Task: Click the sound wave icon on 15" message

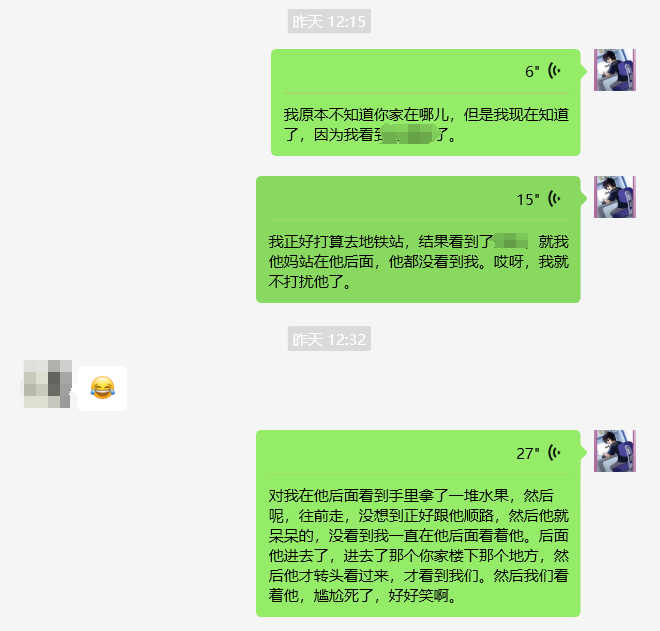Action: point(554,199)
